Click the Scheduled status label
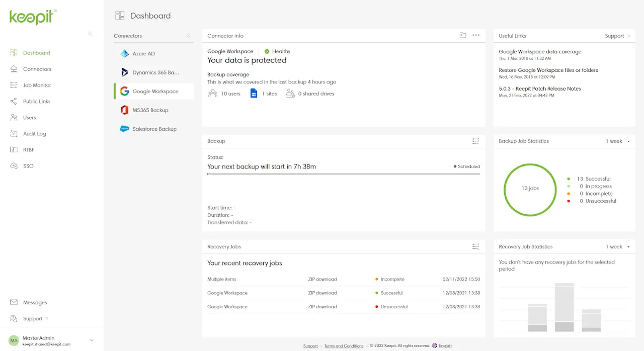644x351 pixels. [x=467, y=166]
